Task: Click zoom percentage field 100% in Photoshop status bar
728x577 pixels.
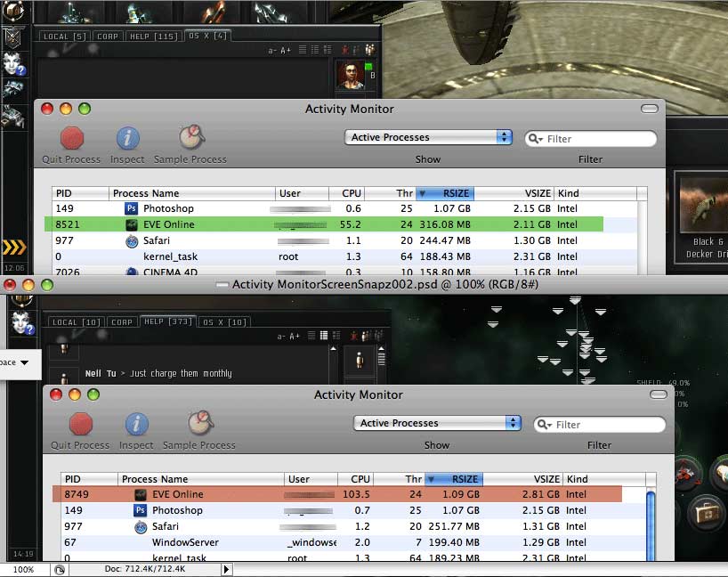Action: click(x=23, y=569)
